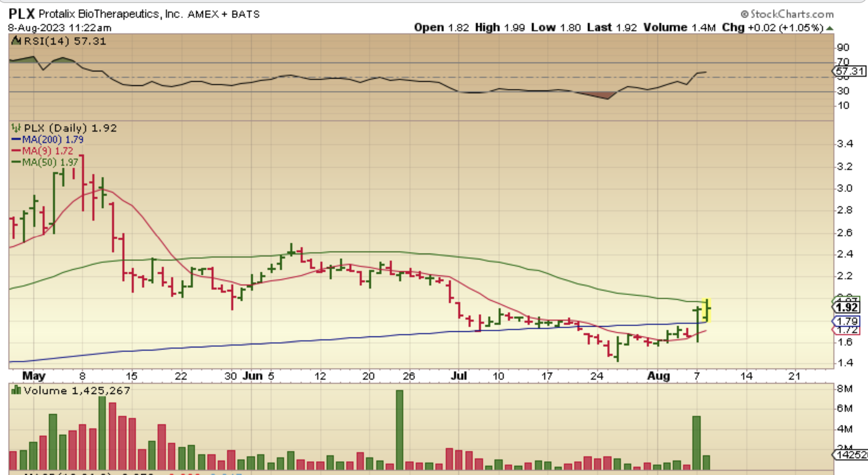The image size is (868, 475).
Task: Click the PLX ticker symbol title
Action: pyautogui.click(x=22, y=14)
